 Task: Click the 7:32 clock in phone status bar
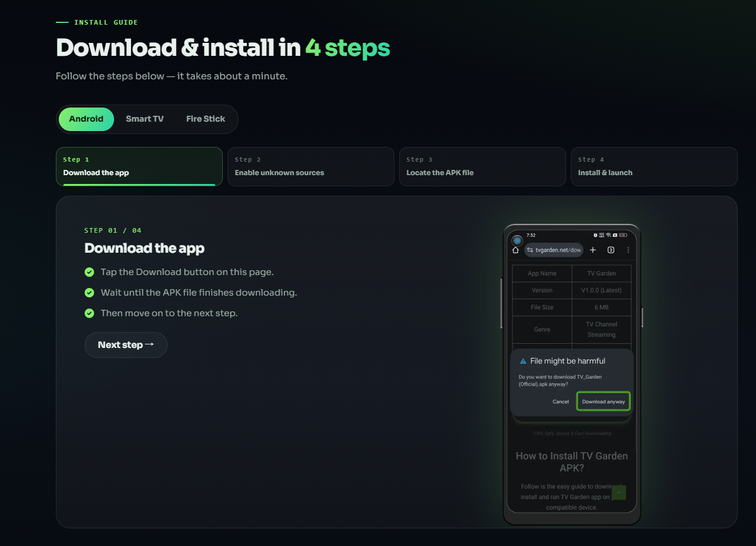(531, 235)
